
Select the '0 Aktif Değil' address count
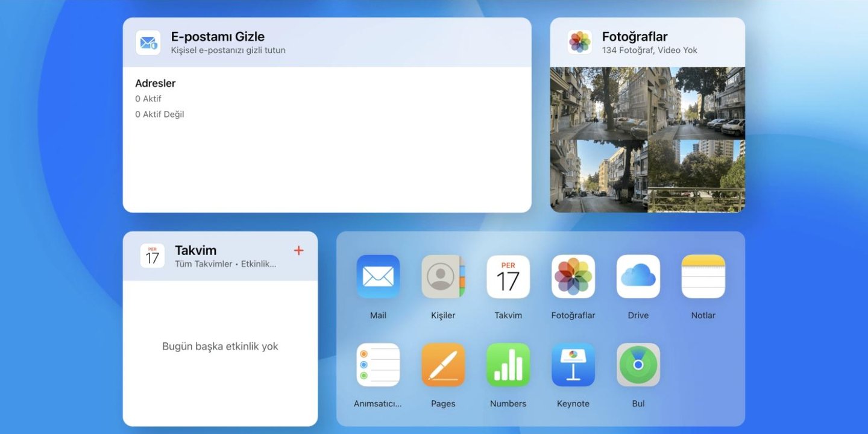pos(160,115)
